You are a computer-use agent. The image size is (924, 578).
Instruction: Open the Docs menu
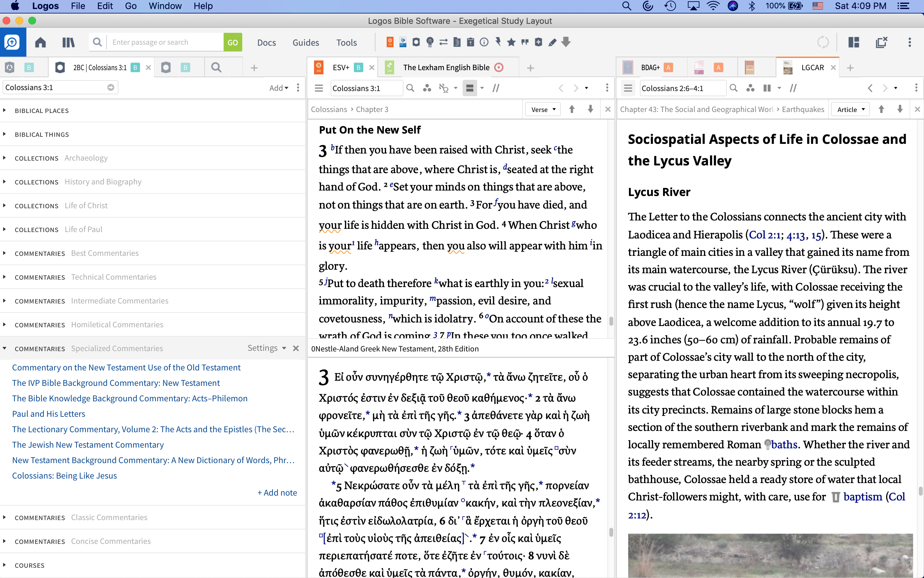[266, 42]
